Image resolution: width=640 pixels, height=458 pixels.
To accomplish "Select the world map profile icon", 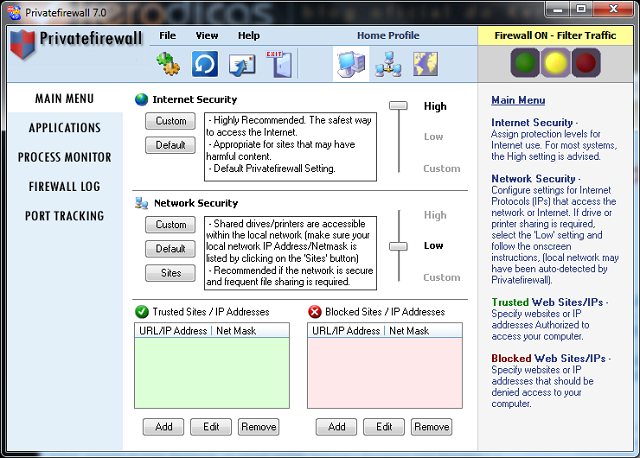I will coord(425,64).
